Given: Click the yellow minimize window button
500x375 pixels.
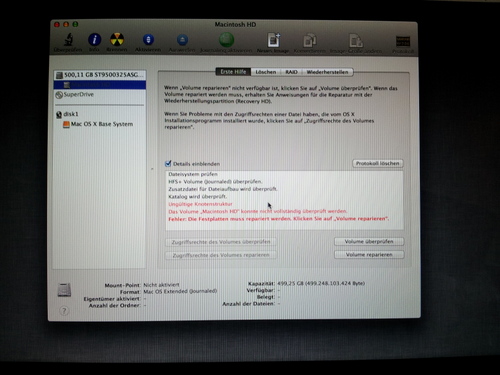Looking at the screenshot, I should pyautogui.click(x=66, y=24).
